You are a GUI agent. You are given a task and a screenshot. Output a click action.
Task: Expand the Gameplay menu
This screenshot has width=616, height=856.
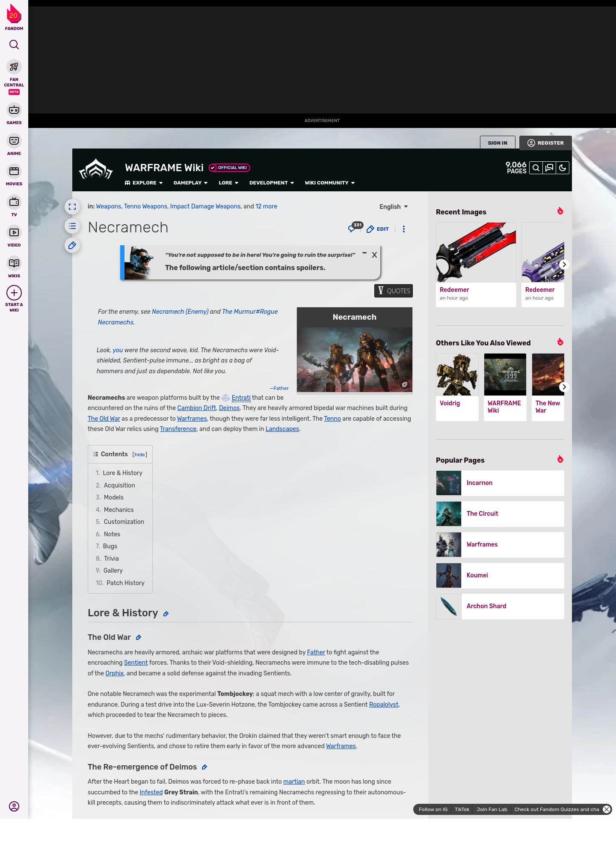coord(190,183)
